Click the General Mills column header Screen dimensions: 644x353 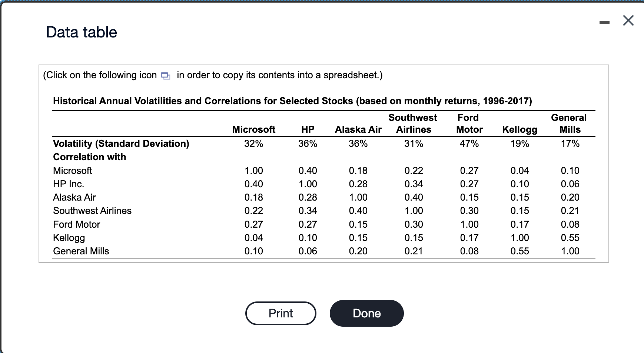[569, 123]
